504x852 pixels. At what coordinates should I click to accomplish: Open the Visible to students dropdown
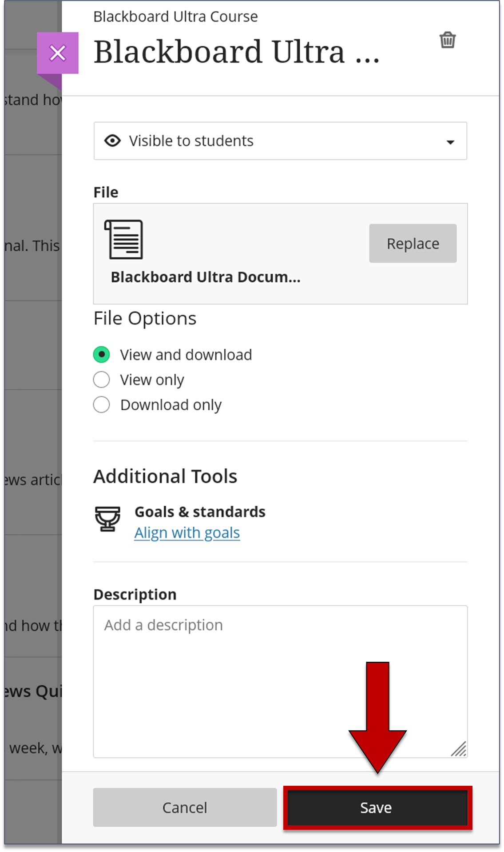point(280,140)
